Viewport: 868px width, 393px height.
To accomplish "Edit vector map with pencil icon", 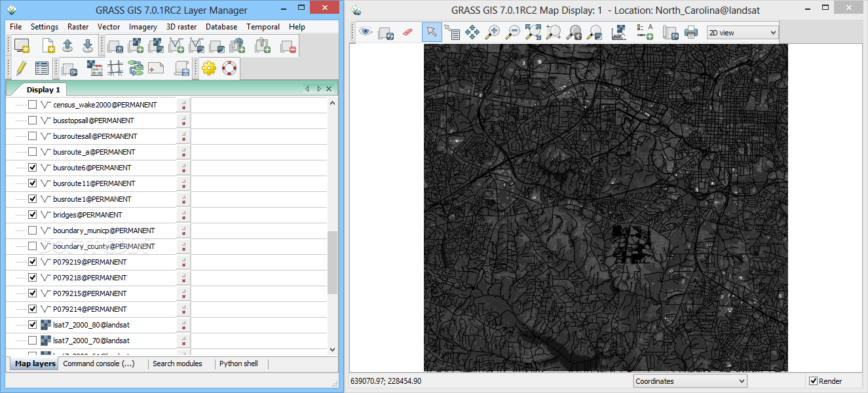I will tap(22, 67).
